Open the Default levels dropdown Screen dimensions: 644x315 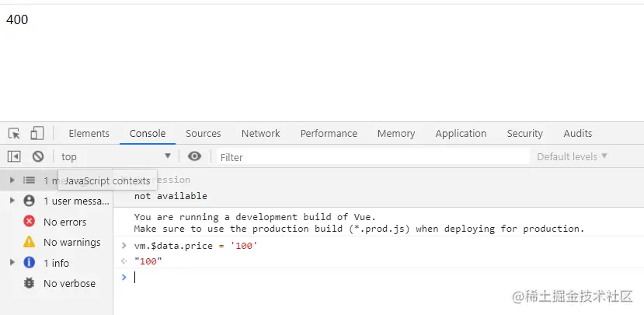coord(572,156)
